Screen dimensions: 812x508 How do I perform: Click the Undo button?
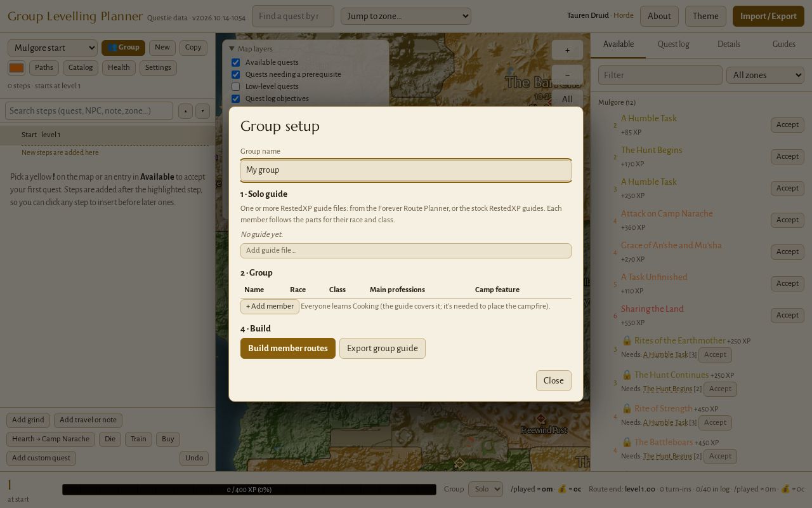[x=194, y=458]
